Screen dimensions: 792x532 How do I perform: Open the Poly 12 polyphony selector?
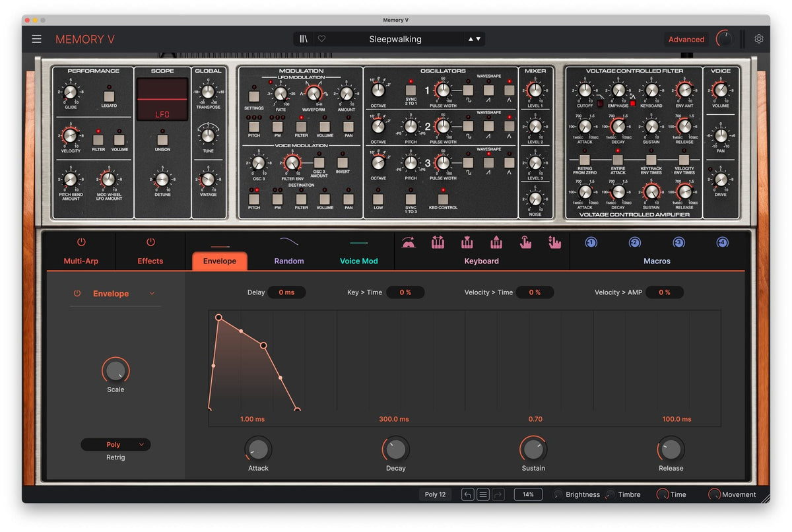point(435,494)
